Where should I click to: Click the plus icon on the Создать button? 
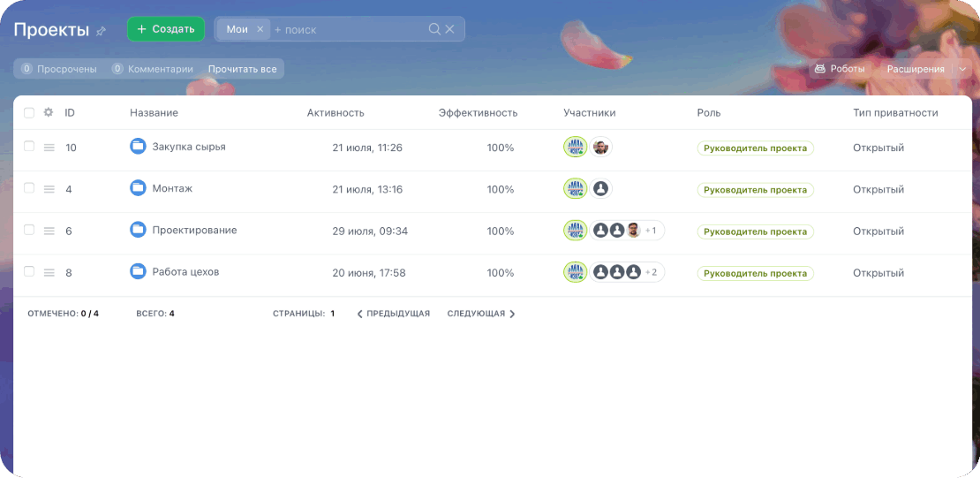point(142,29)
